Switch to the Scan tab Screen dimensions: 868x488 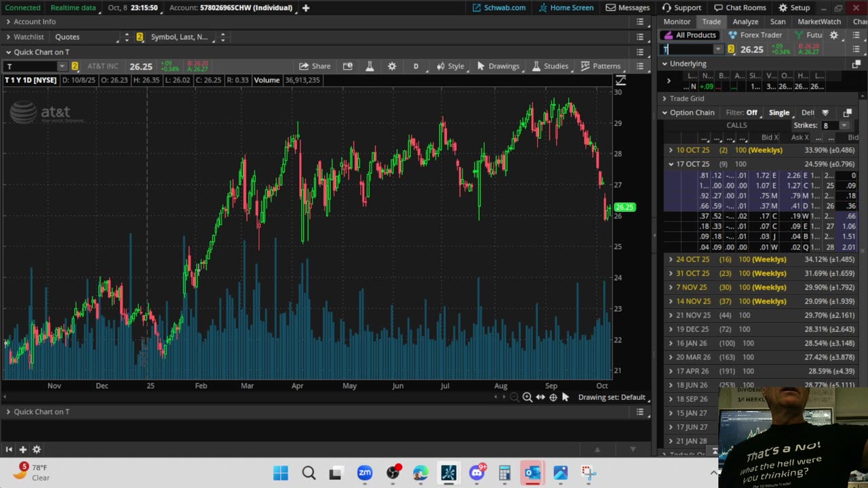click(778, 22)
